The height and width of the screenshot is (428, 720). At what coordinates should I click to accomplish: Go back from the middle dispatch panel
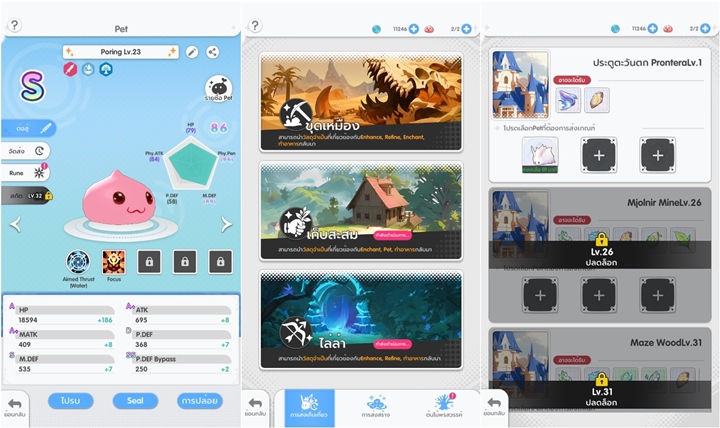pyautogui.click(x=255, y=406)
